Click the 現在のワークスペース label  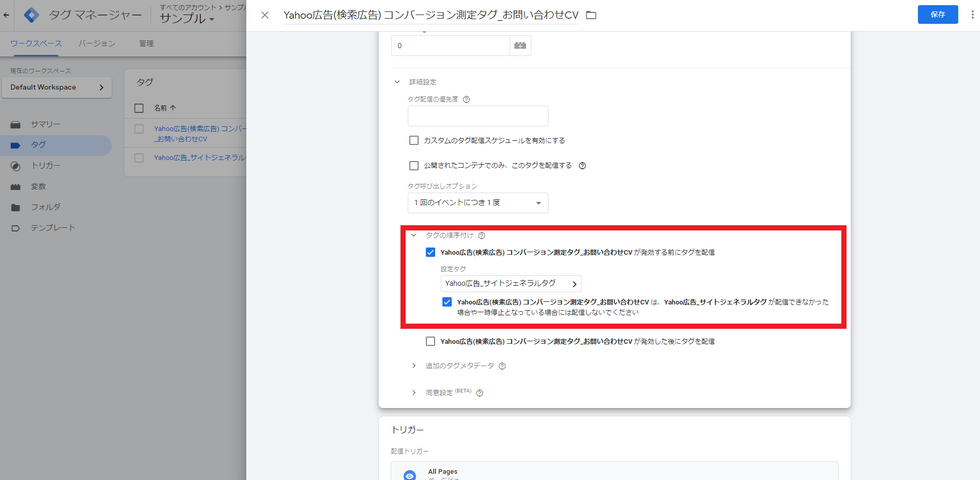tap(40, 71)
